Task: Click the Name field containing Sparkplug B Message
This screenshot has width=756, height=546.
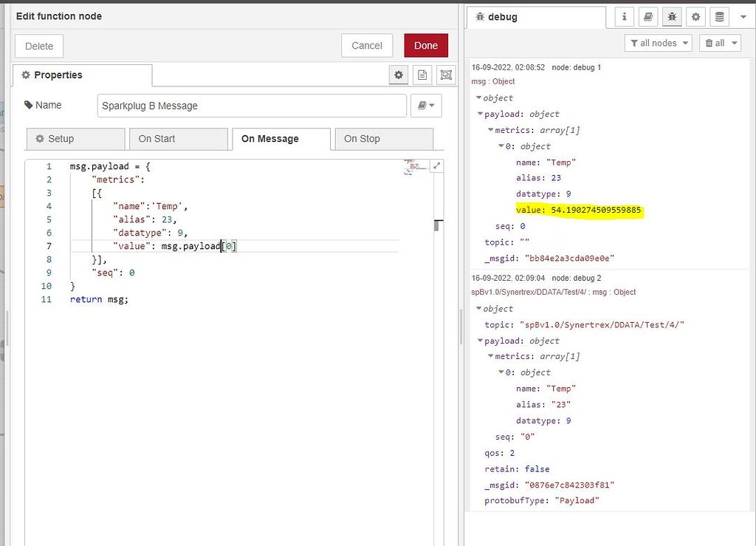Action: click(253, 106)
